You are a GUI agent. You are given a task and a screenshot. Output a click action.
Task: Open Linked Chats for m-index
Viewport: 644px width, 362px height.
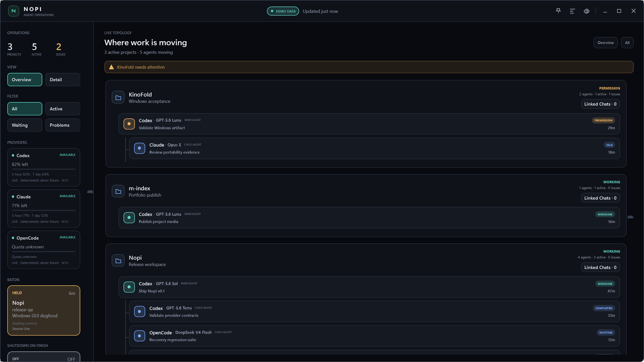[600, 198]
